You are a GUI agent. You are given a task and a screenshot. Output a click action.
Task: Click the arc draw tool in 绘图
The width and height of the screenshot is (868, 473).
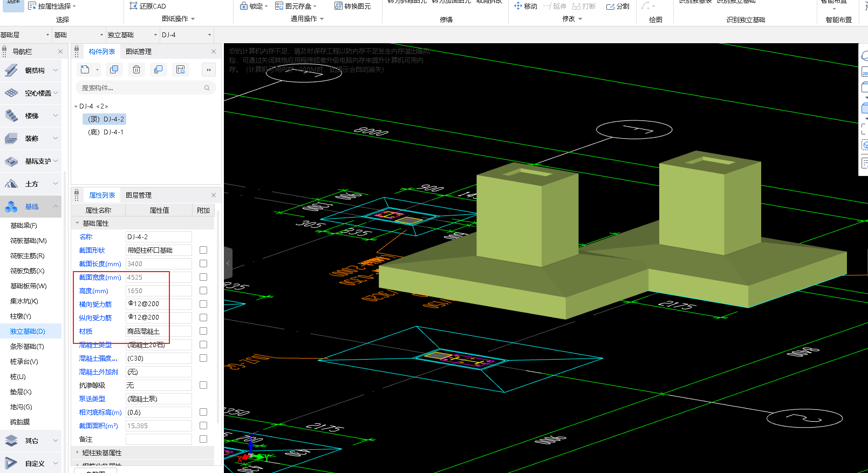coord(646,6)
